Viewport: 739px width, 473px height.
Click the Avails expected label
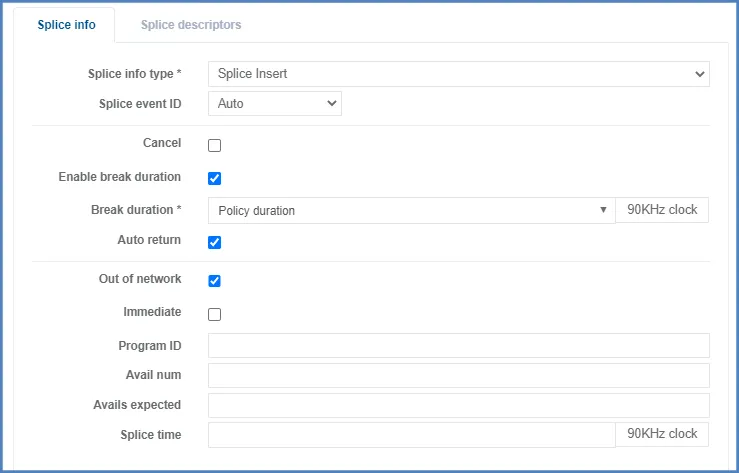coord(137,405)
